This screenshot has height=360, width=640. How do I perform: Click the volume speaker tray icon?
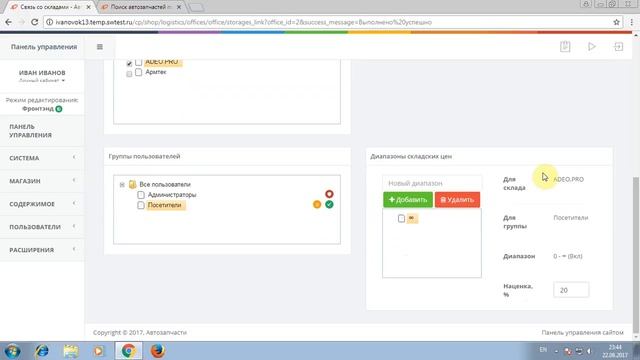589,351
